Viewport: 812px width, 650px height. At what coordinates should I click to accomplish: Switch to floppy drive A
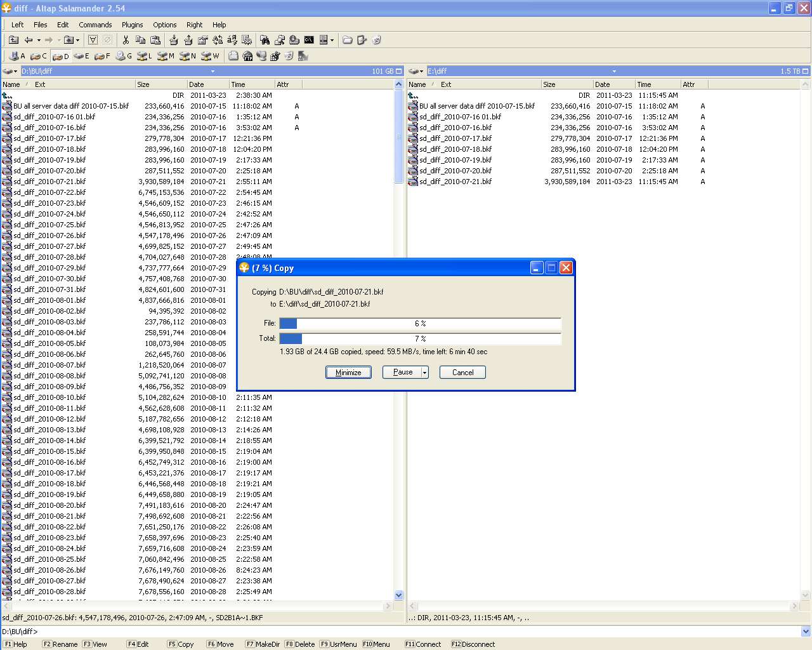[x=17, y=56]
